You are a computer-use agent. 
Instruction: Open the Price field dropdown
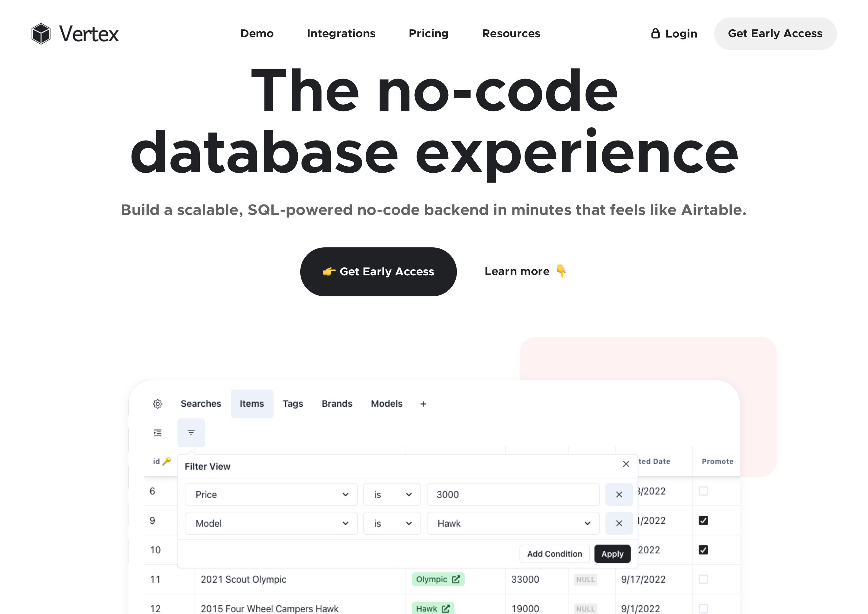click(271, 494)
